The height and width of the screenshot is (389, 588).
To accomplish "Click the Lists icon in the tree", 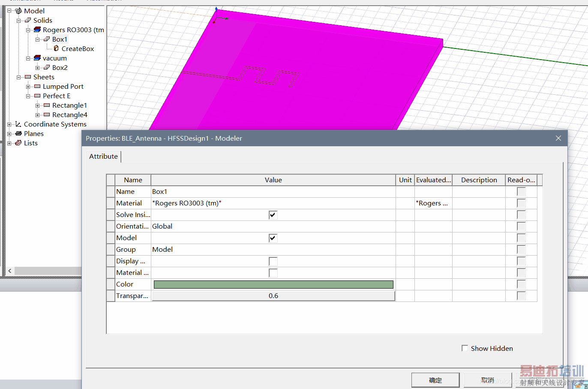I will (18, 143).
